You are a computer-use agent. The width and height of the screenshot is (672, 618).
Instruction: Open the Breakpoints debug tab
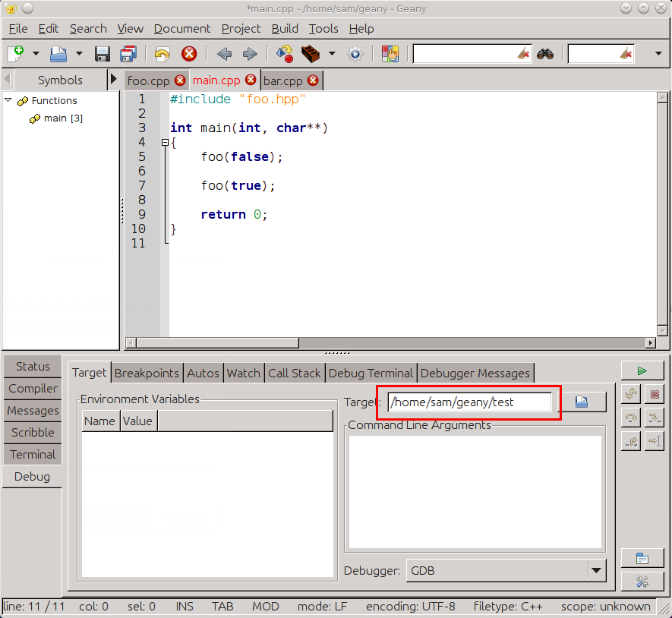pyautogui.click(x=147, y=374)
